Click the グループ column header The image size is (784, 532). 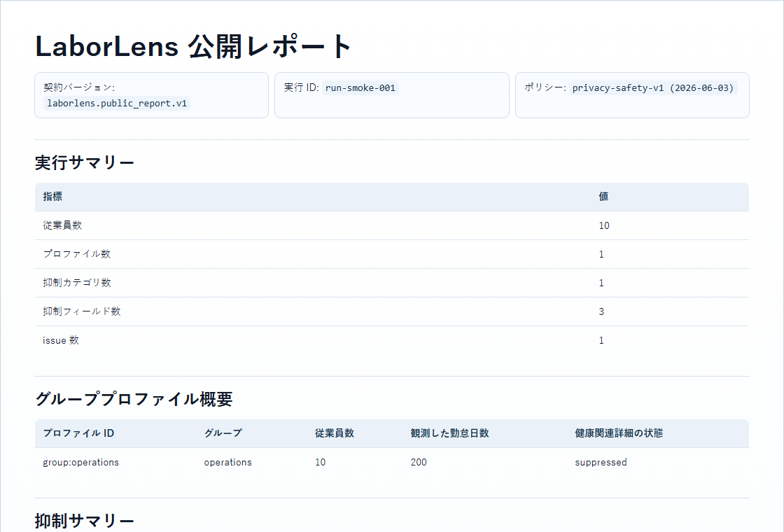(x=223, y=433)
